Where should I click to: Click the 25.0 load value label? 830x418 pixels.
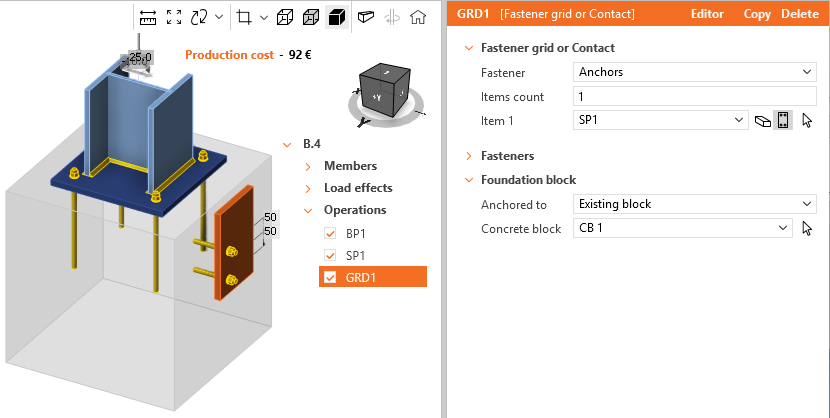pos(140,57)
